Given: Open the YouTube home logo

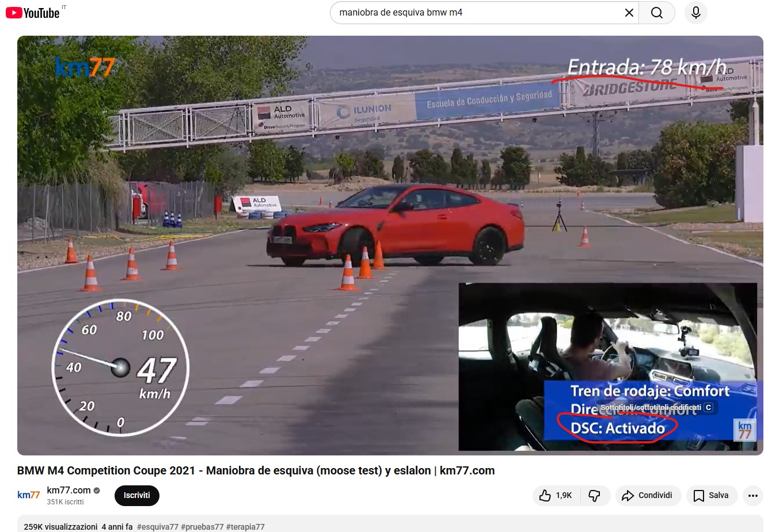Looking at the screenshot, I should tap(33, 13).
